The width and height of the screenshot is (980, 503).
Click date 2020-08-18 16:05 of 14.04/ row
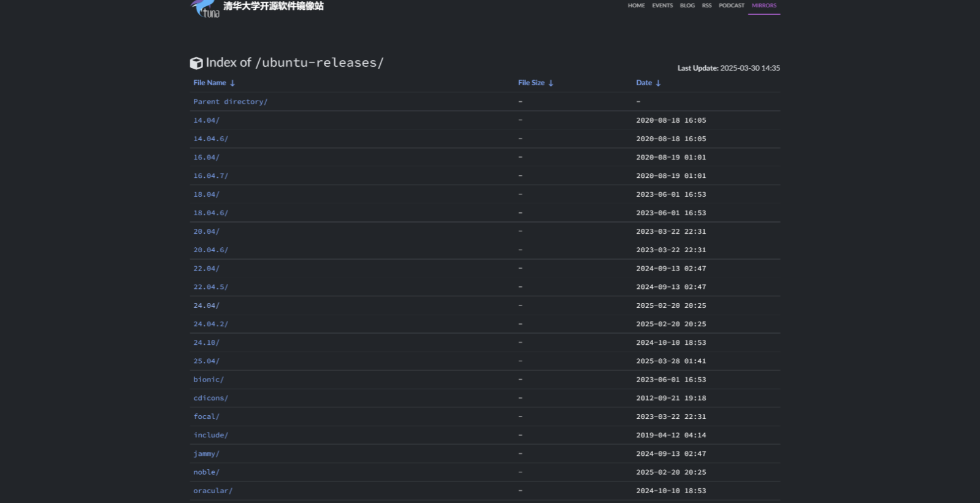point(671,120)
